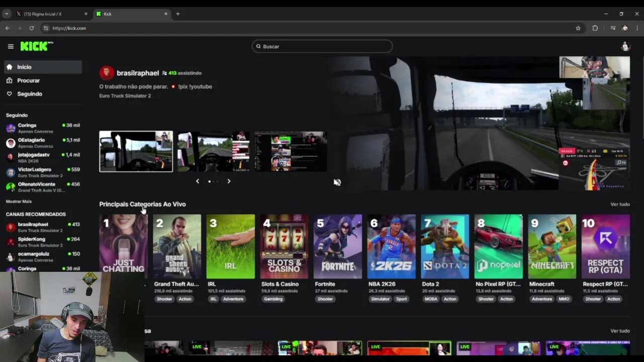Open the Minecraft category card

click(552, 246)
